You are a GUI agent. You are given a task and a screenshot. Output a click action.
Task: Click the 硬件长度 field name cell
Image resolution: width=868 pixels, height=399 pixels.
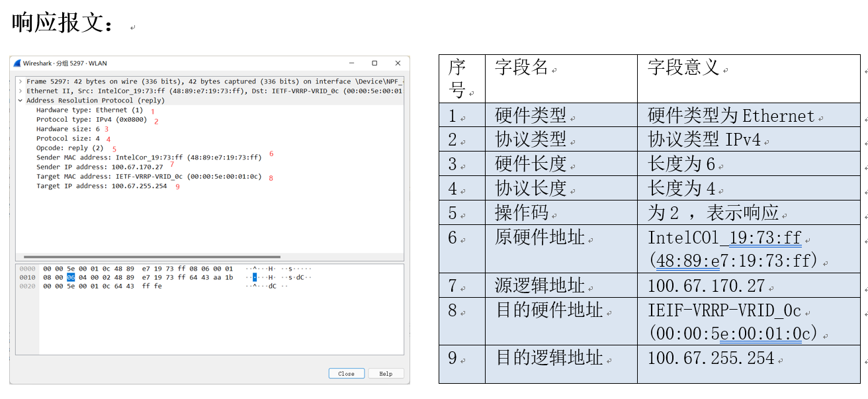[x=561, y=163]
